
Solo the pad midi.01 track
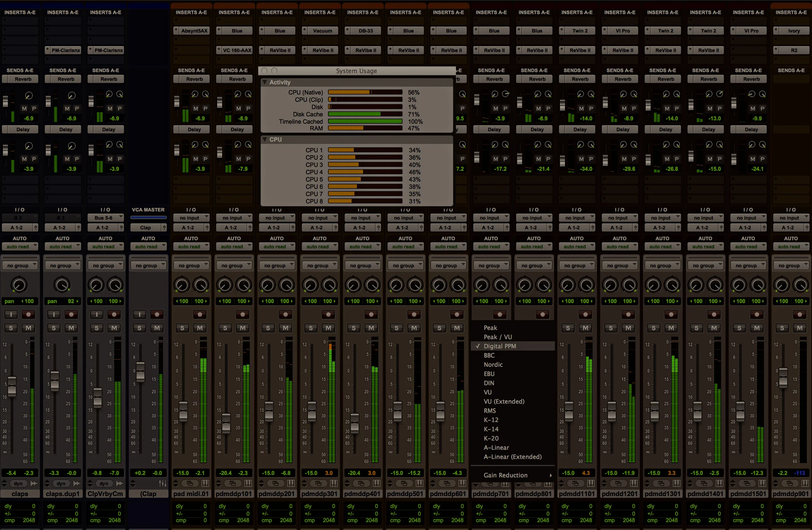(182, 328)
